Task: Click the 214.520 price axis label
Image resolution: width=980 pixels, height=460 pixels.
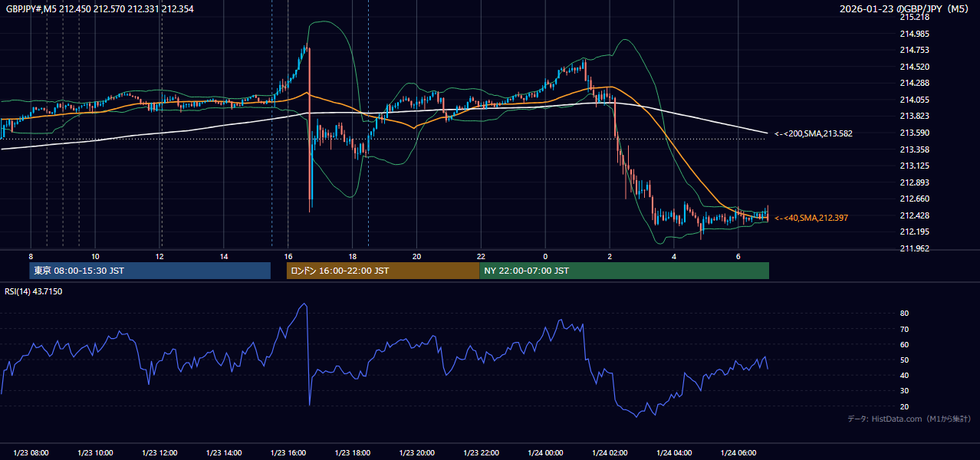Action: coord(915,67)
